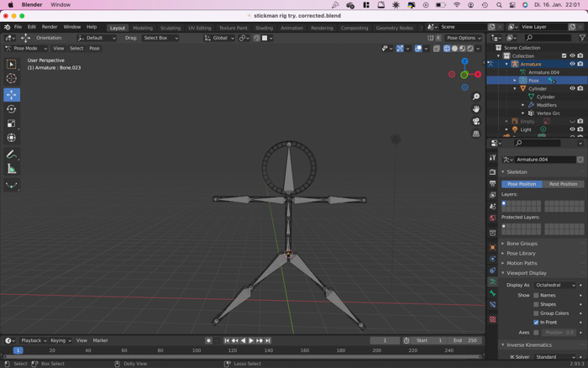Open the Pose Mode selector dropdown
This screenshot has width=588, height=368.
(27, 48)
